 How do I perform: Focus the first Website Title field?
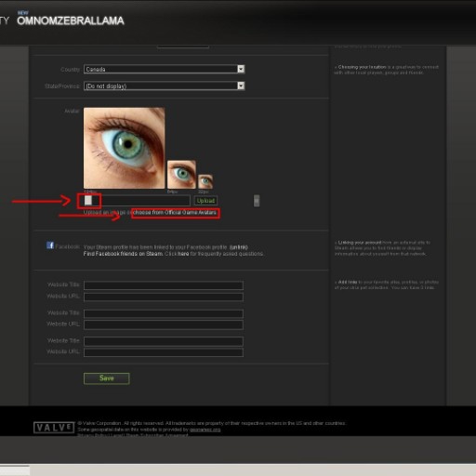click(x=164, y=285)
